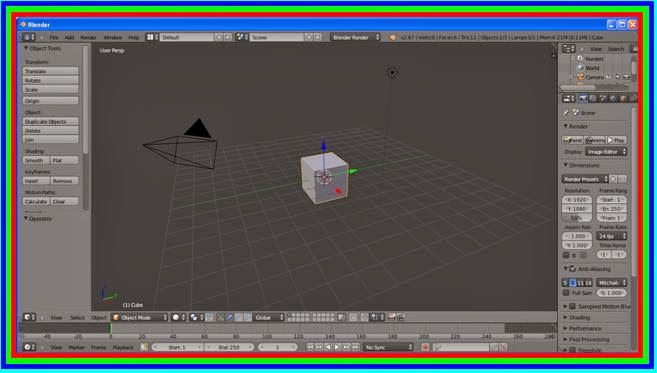This screenshot has height=373, width=657.
Task: Open the Window menu
Action: coord(113,37)
